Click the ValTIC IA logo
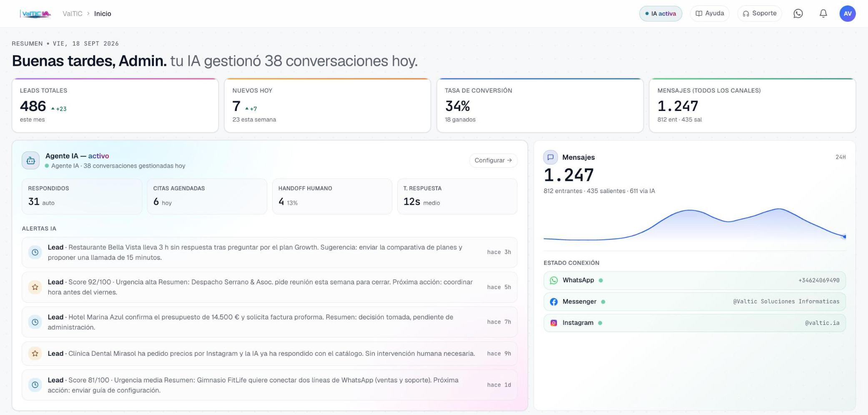The image size is (868, 415). click(36, 14)
